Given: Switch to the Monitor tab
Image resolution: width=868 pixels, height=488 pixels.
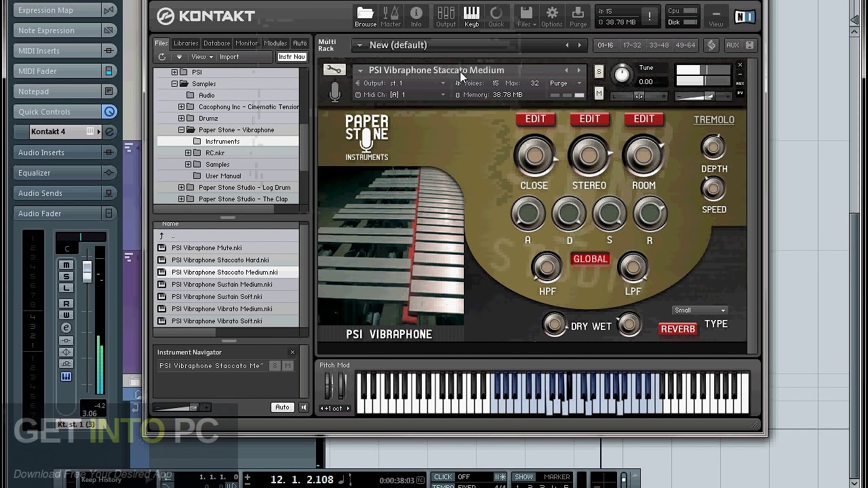Looking at the screenshot, I should click(x=246, y=43).
